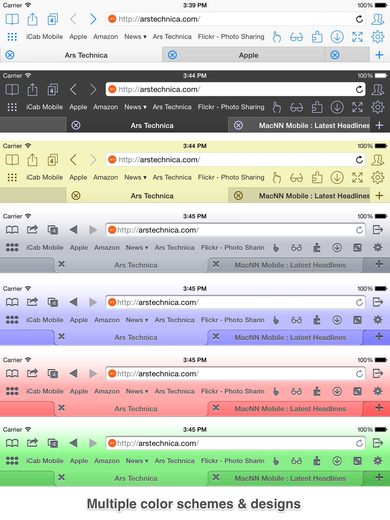Open downloads icon in green theme toolbar
Screen dimensions: 390x520
point(337,461)
